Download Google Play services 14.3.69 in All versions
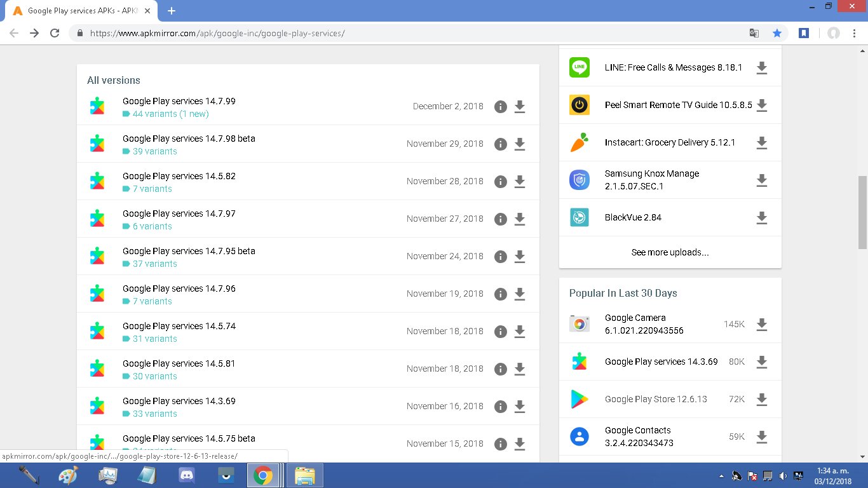 pos(519,407)
